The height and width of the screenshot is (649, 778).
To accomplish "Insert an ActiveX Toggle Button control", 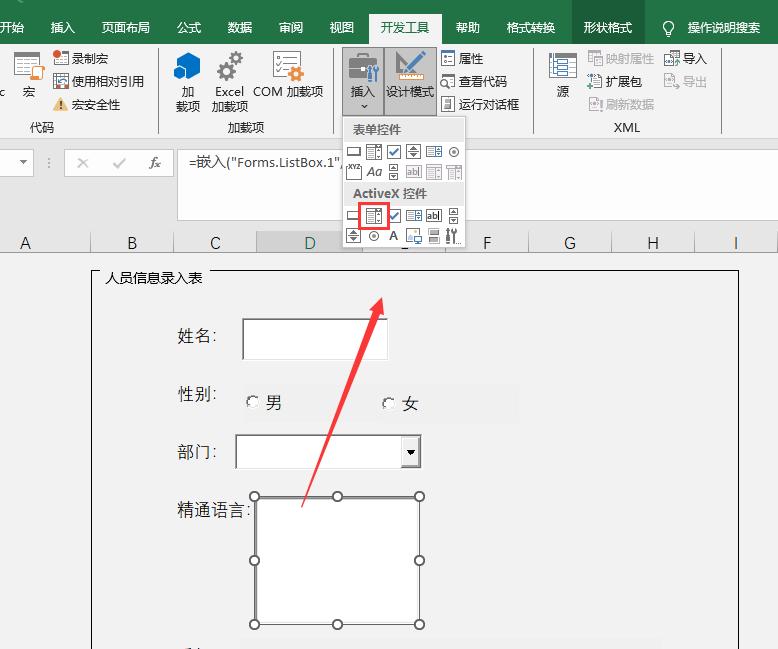I will 434,236.
